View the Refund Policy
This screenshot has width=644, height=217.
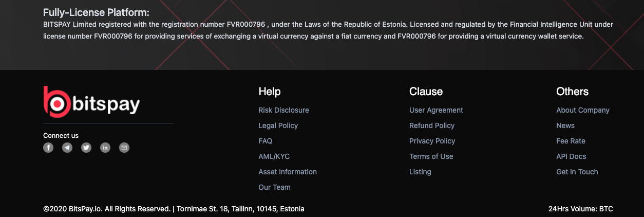(x=431, y=125)
